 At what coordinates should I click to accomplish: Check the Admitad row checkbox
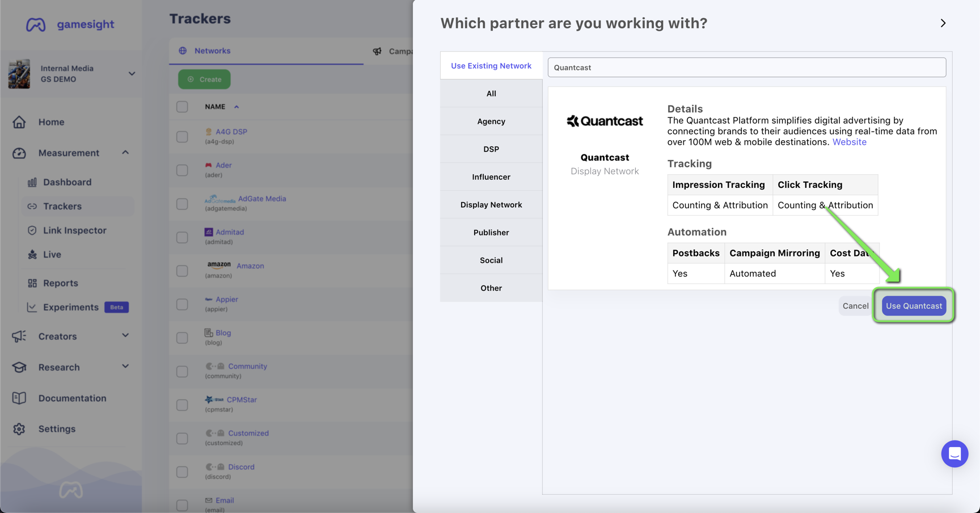(182, 237)
